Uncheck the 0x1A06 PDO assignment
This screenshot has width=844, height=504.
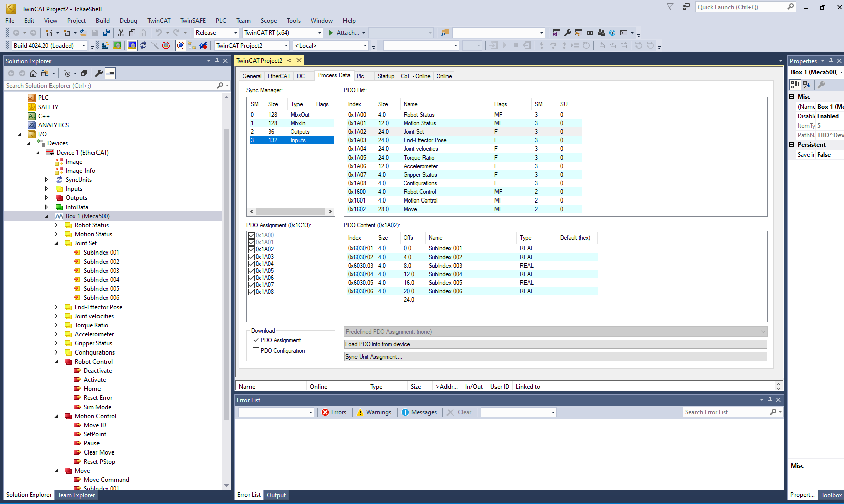(x=251, y=278)
